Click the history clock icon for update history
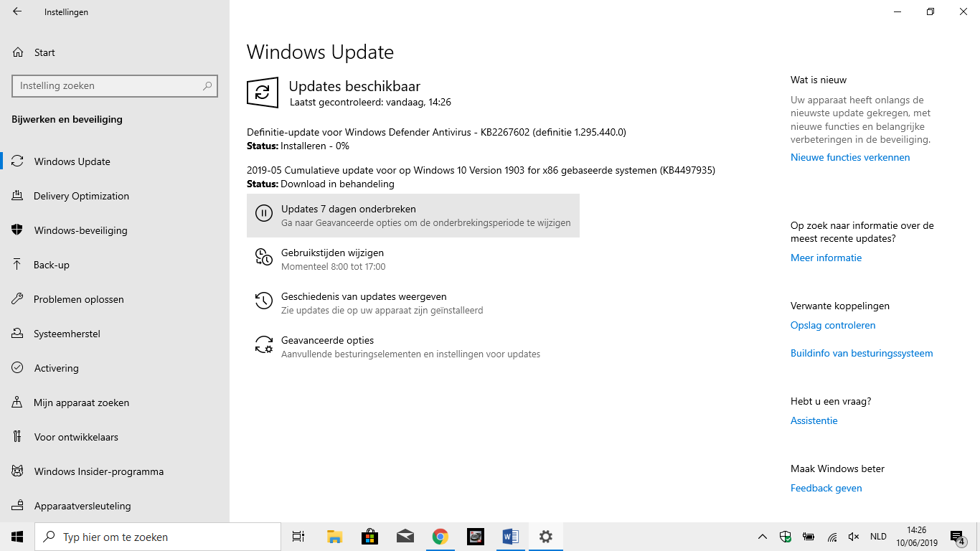 (x=264, y=301)
